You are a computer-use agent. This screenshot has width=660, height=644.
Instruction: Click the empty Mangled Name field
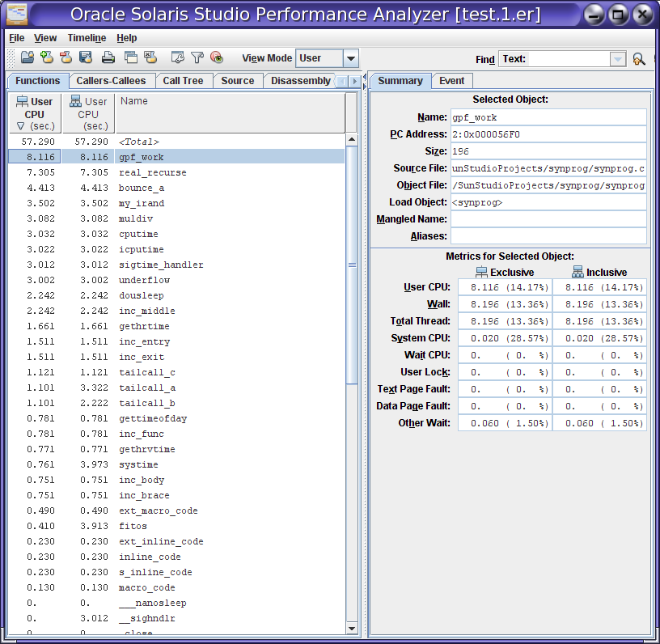point(548,219)
